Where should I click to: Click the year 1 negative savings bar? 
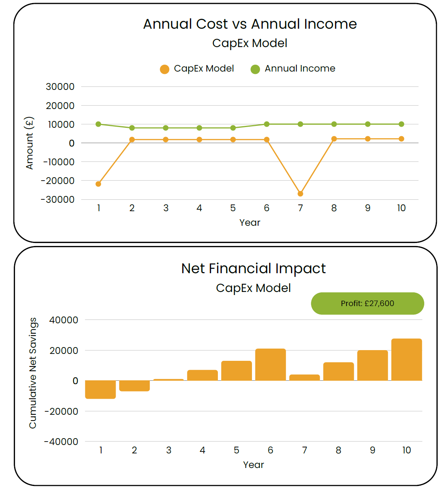click(x=100, y=390)
